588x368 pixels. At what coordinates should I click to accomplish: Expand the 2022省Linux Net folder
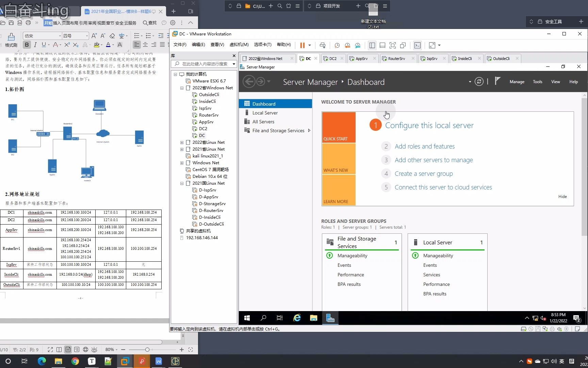click(182, 142)
